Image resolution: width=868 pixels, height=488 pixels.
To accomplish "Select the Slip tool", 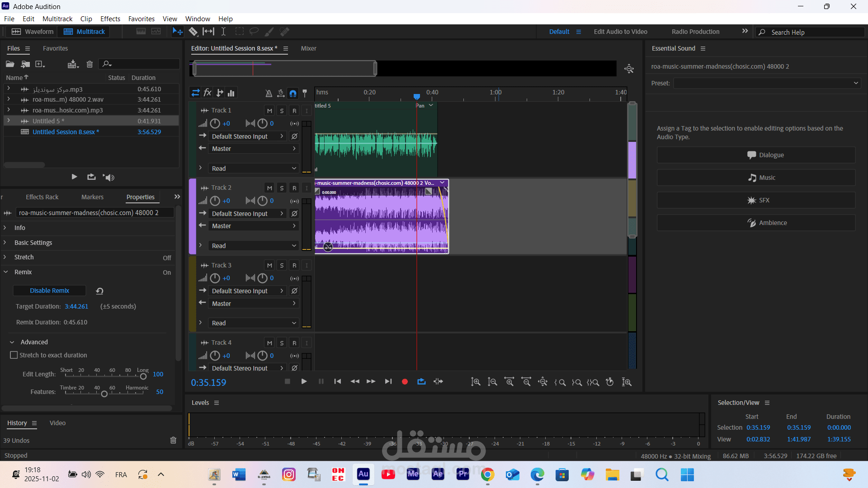I will point(208,32).
